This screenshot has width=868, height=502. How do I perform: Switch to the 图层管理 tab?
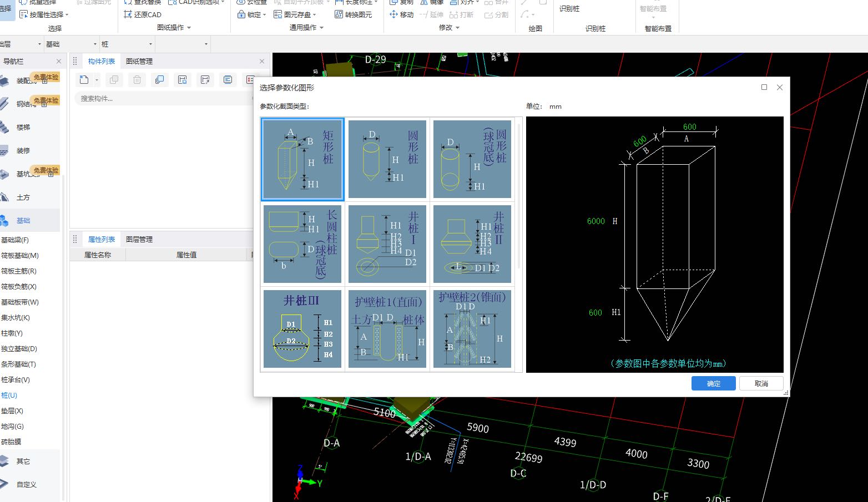[x=139, y=239]
